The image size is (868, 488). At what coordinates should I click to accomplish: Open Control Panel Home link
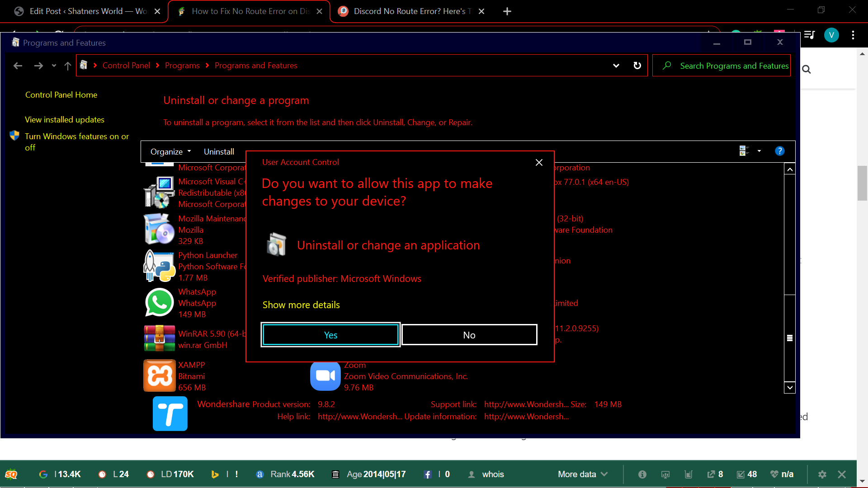click(x=61, y=95)
